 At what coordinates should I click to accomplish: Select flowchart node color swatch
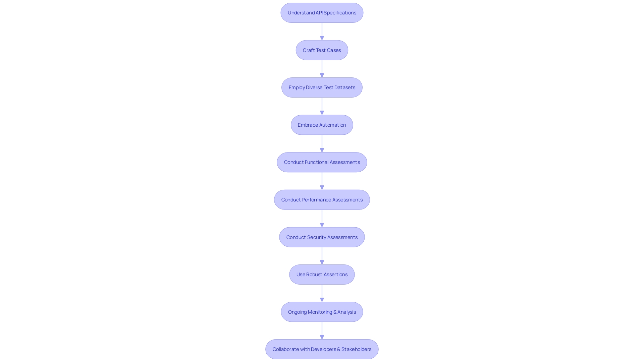(x=322, y=12)
